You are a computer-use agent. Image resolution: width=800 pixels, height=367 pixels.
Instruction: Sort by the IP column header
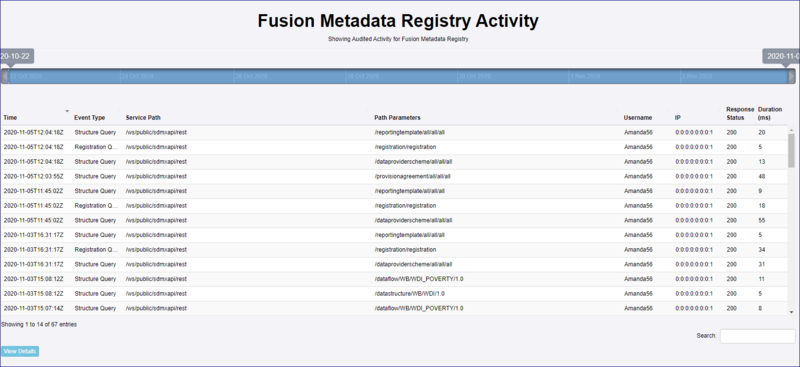[678, 117]
